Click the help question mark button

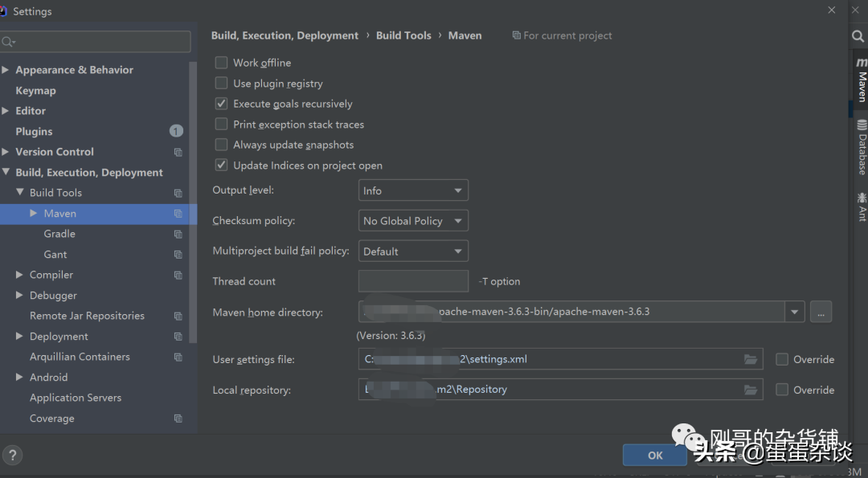click(x=12, y=456)
